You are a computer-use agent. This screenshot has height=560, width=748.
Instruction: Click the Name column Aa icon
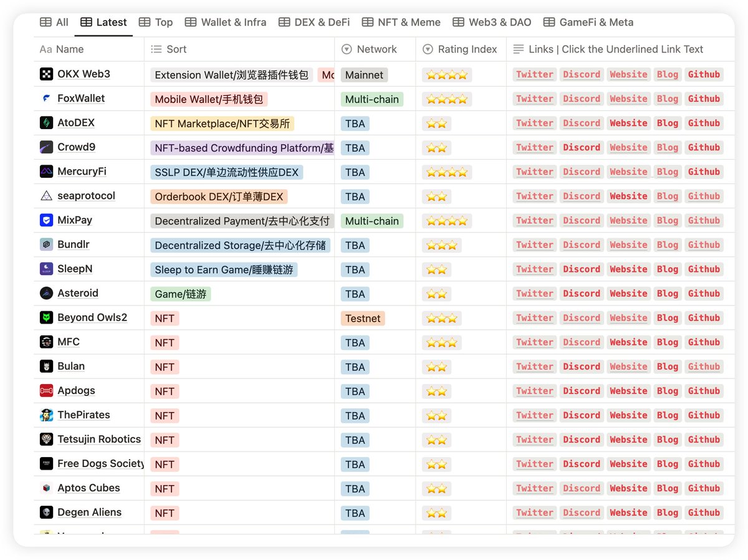pyautogui.click(x=46, y=49)
